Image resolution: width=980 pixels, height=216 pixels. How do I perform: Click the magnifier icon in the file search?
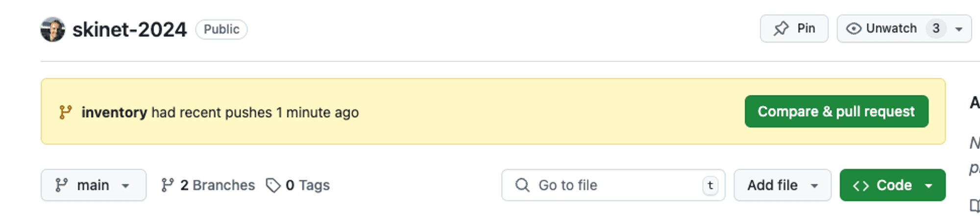pos(522,185)
